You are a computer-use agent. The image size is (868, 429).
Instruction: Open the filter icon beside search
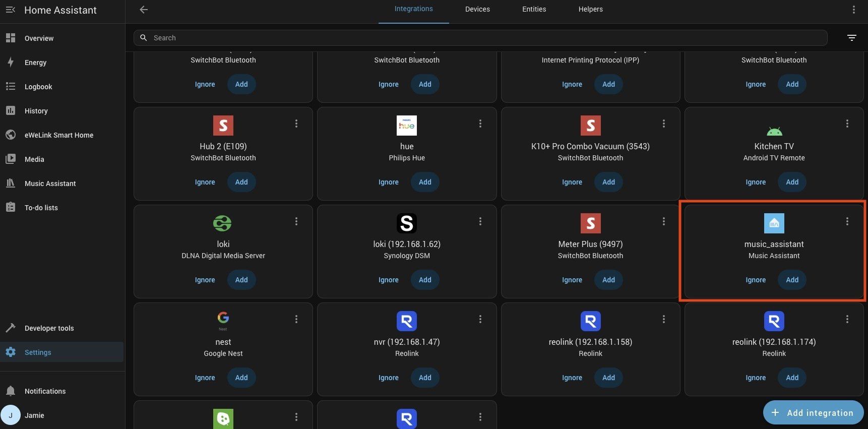click(x=852, y=38)
